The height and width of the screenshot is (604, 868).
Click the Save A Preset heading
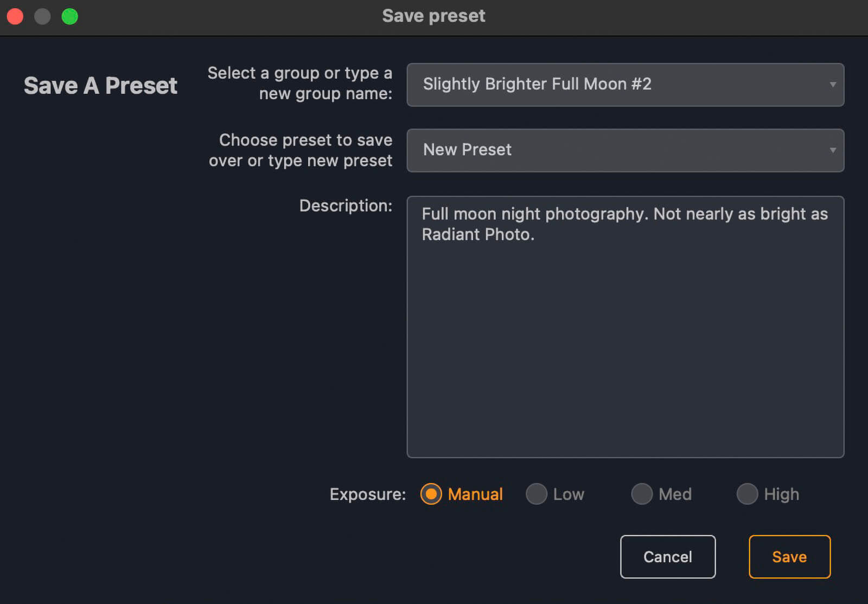pyautogui.click(x=101, y=86)
